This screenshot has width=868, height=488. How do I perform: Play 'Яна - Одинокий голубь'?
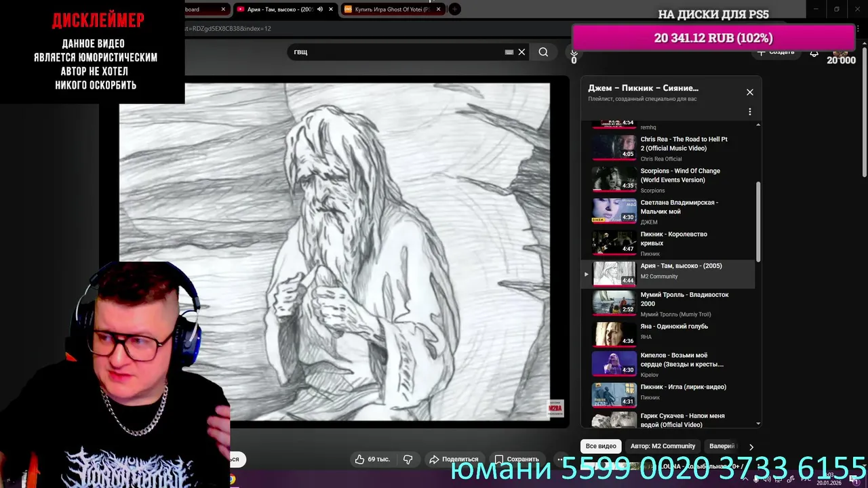pos(674,327)
